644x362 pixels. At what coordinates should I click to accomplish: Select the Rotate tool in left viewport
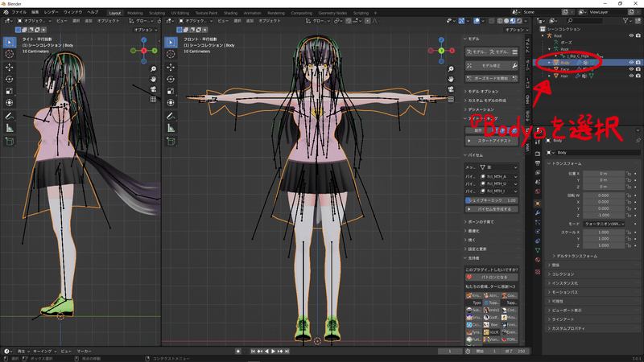10,79
